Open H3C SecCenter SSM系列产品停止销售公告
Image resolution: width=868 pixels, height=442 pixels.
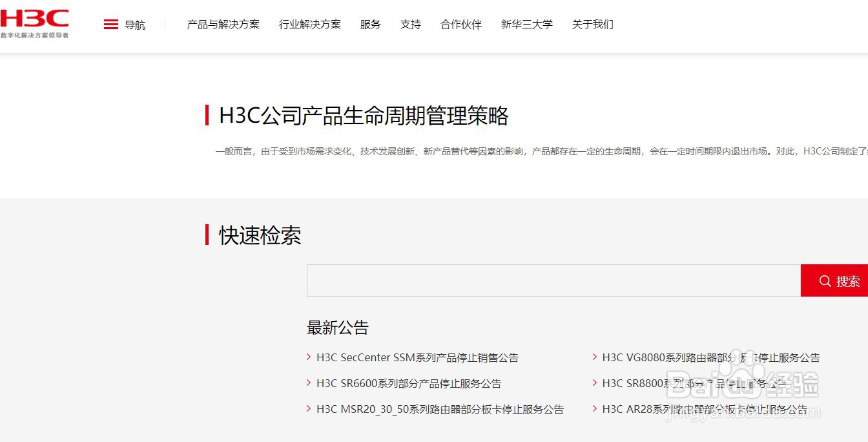click(417, 357)
